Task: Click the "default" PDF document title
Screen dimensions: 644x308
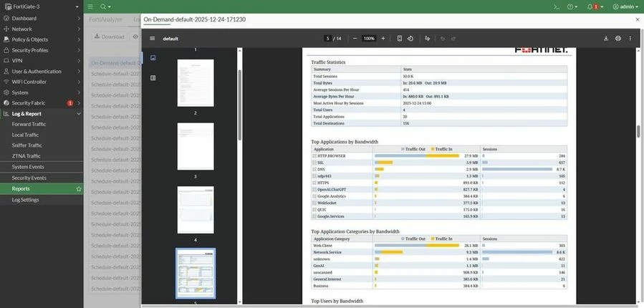Action: (x=170, y=39)
